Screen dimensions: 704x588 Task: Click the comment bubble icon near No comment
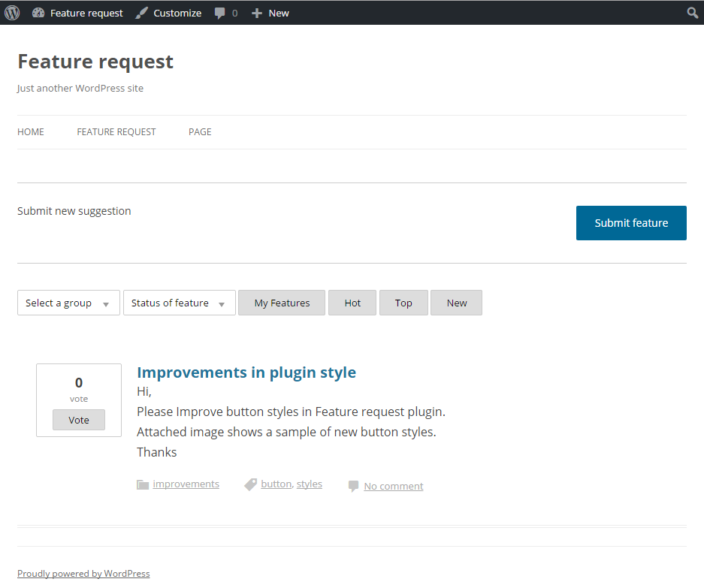pos(353,487)
